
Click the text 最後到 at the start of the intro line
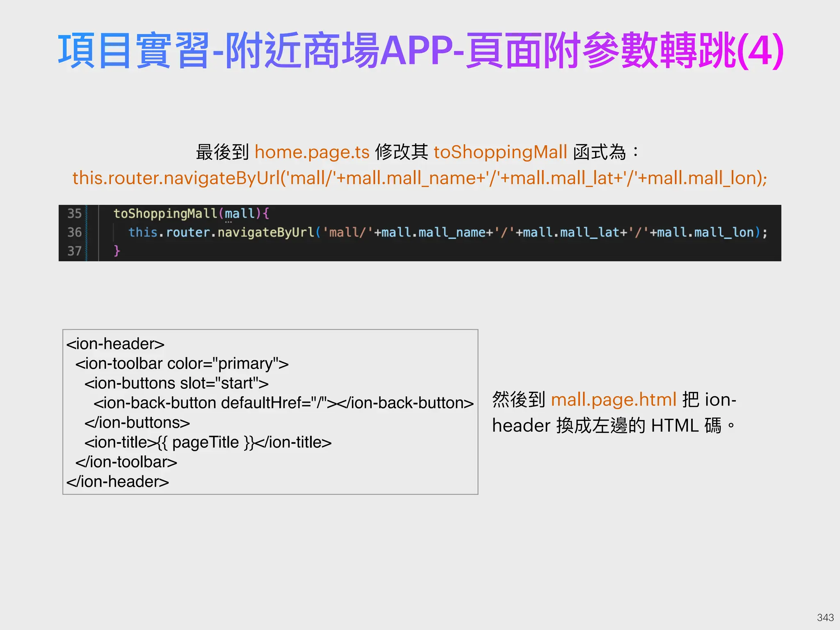click(222, 152)
